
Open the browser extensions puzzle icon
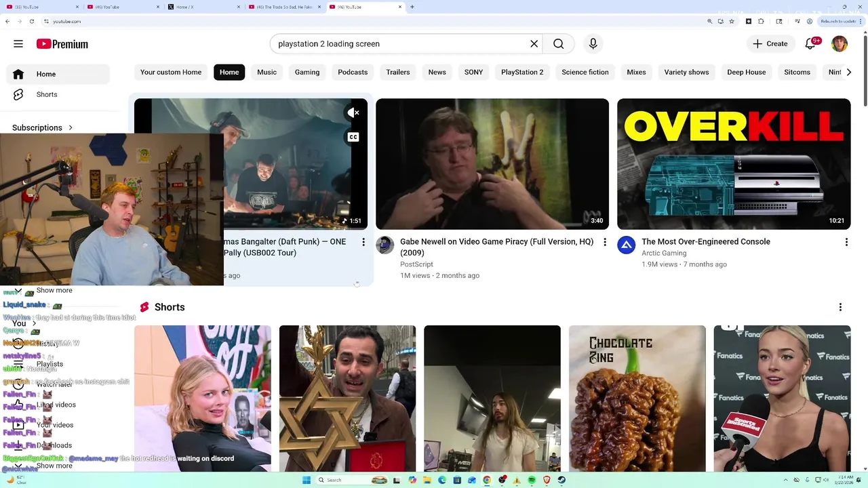pyautogui.click(x=761, y=21)
